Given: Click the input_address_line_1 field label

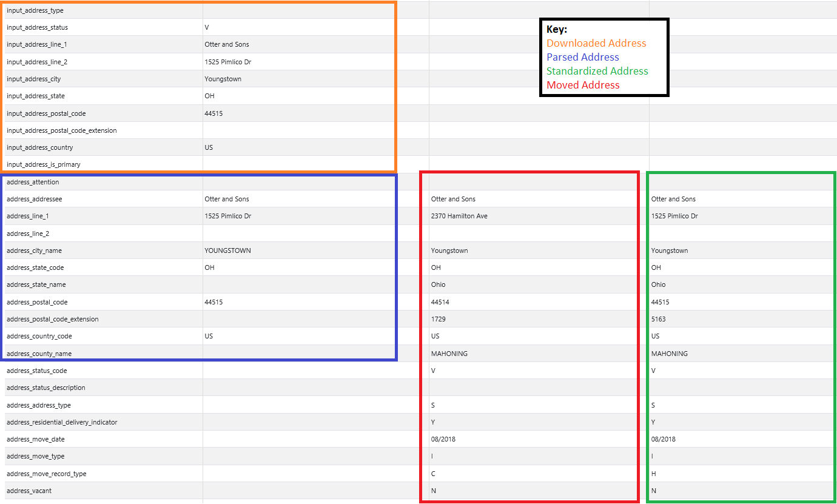Looking at the screenshot, I should [x=36, y=44].
